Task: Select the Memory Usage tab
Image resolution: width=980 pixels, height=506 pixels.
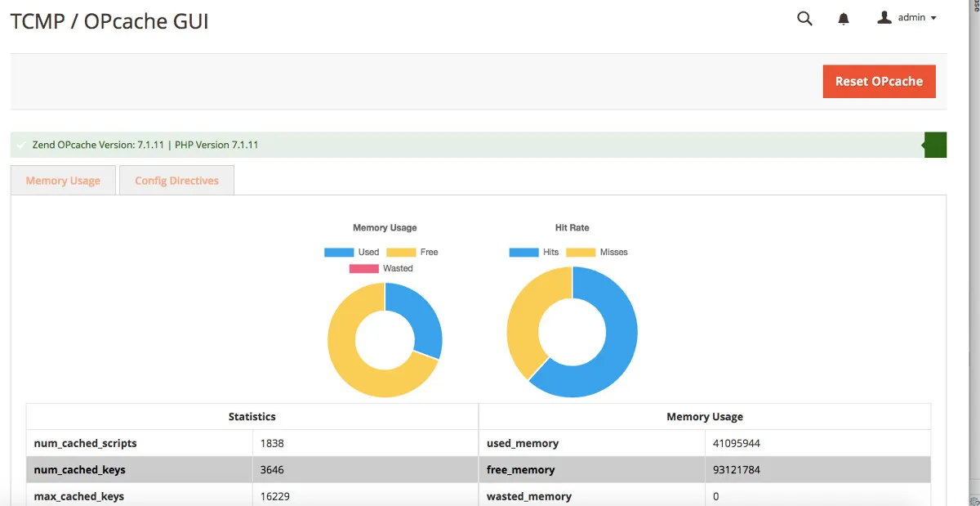Action: coord(63,180)
